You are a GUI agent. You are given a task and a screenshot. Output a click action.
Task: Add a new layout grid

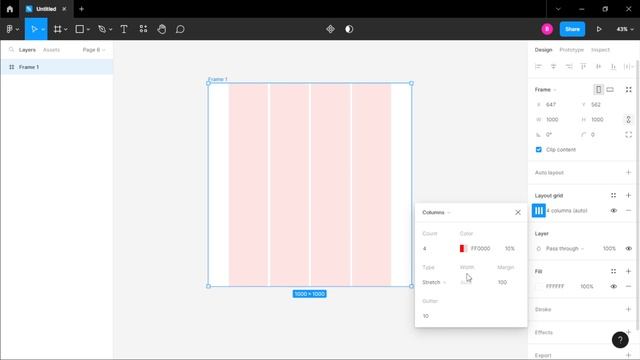click(629, 196)
